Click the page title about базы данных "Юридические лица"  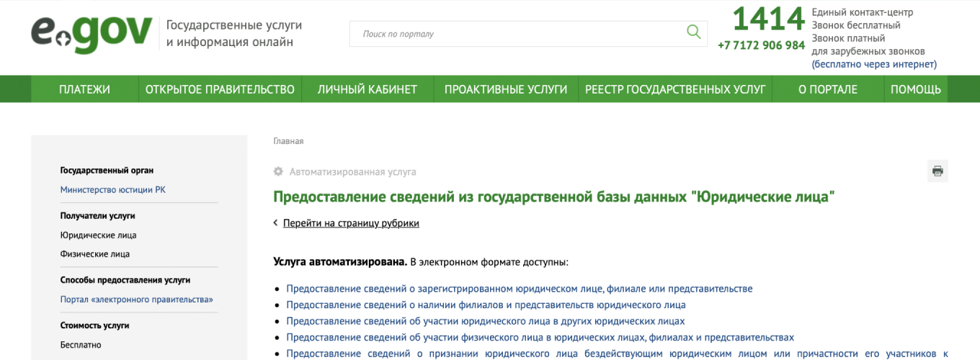(554, 197)
